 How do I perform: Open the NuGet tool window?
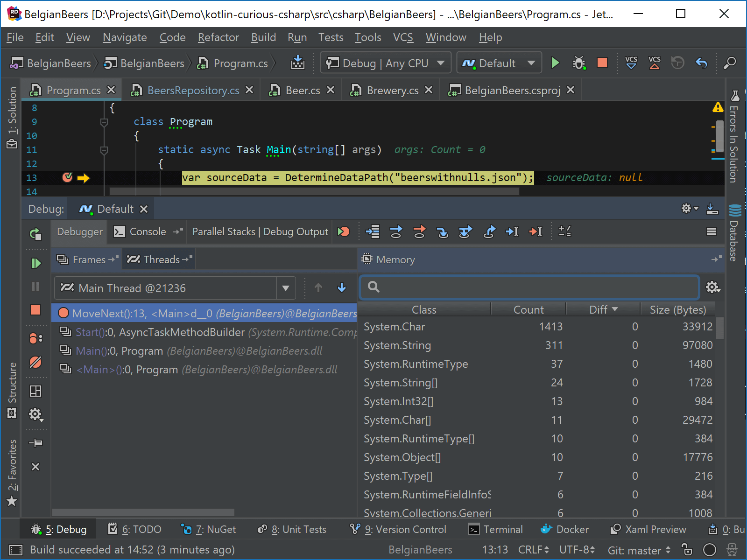coord(208,529)
